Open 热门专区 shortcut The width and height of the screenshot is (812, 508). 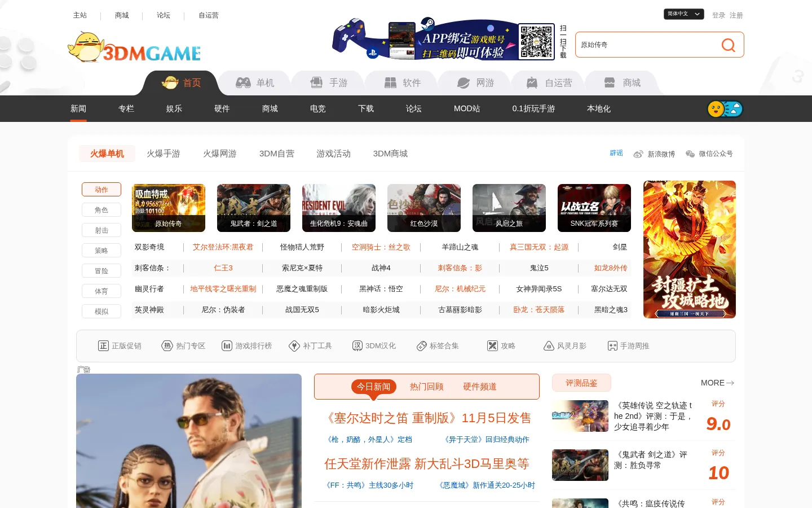point(183,346)
